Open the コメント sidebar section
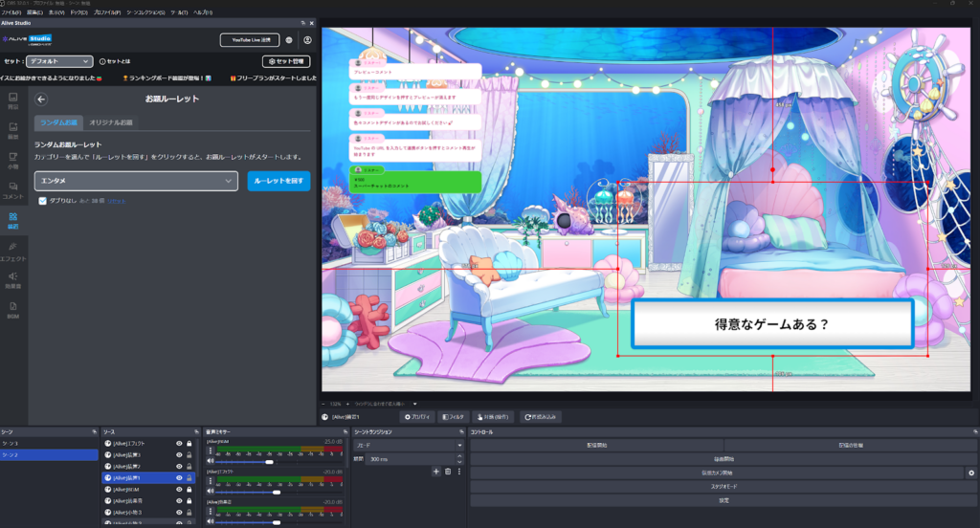 coord(13,189)
